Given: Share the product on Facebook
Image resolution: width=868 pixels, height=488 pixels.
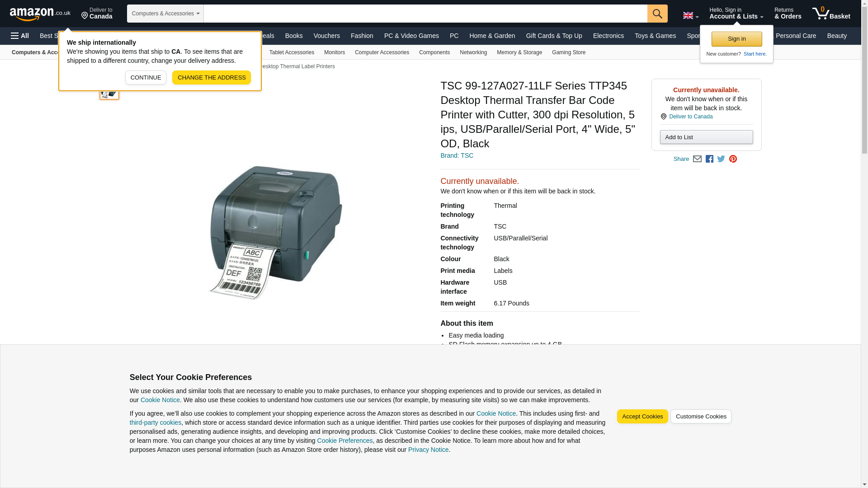Looking at the screenshot, I should click(709, 159).
